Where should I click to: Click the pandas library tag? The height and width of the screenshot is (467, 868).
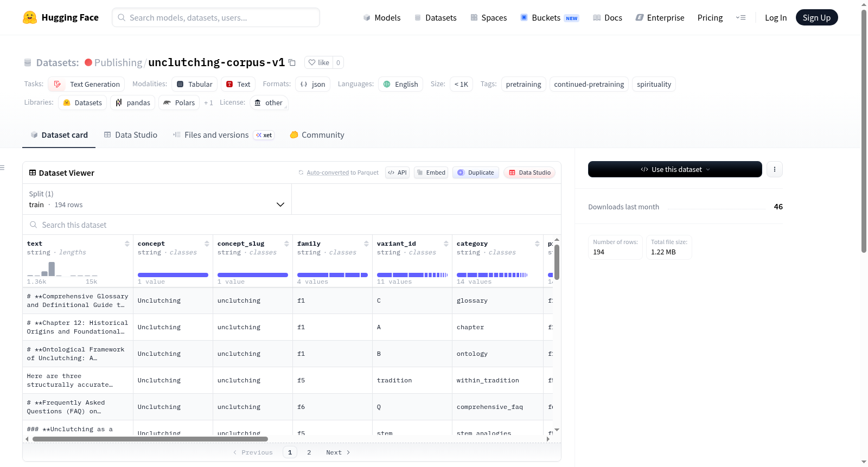coord(133,103)
